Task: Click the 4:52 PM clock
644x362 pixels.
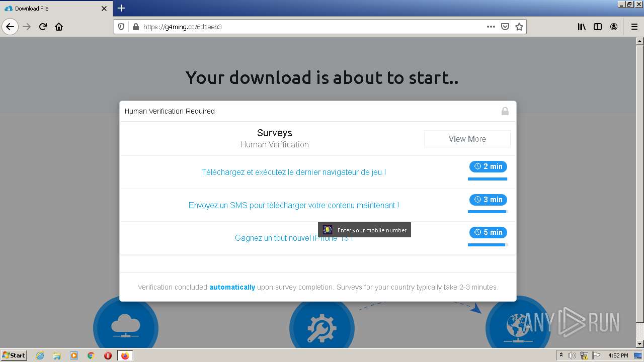Action: click(618, 355)
